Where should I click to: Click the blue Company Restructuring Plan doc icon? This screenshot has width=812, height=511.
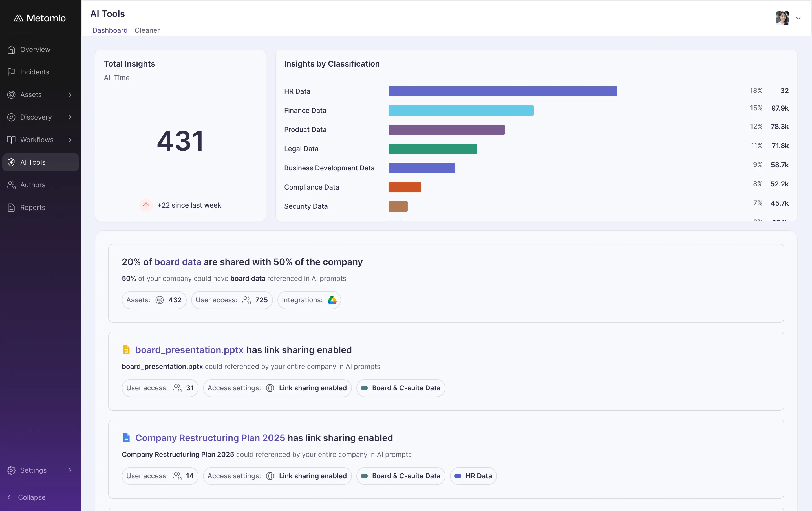126,438
